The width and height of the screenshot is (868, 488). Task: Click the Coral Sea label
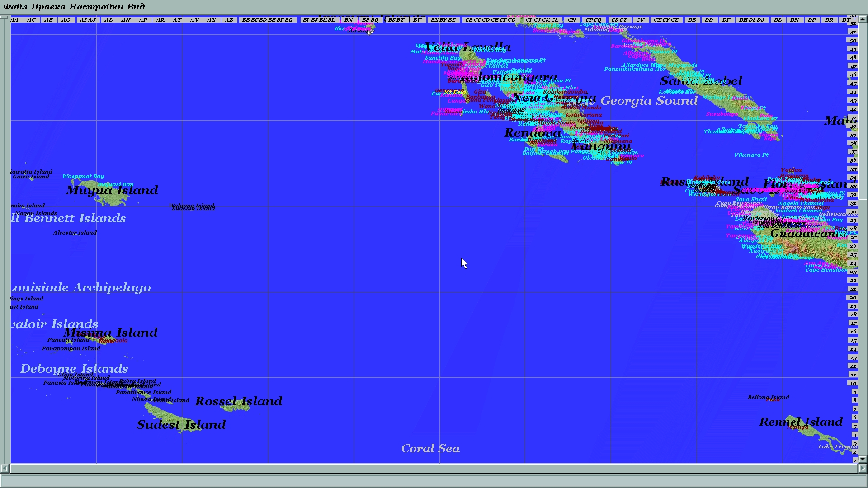(x=430, y=448)
